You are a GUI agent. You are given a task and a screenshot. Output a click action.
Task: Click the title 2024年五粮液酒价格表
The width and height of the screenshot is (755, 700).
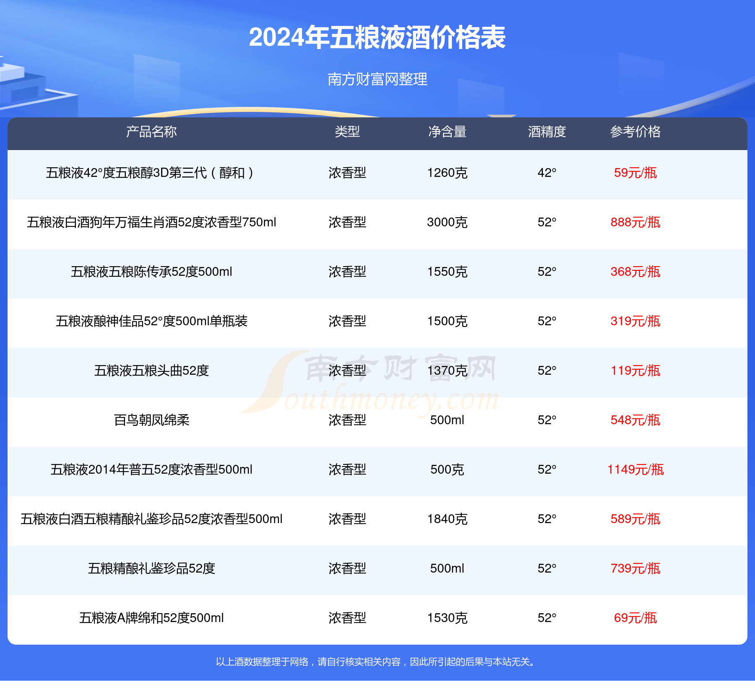pyautogui.click(x=377, y=37)
